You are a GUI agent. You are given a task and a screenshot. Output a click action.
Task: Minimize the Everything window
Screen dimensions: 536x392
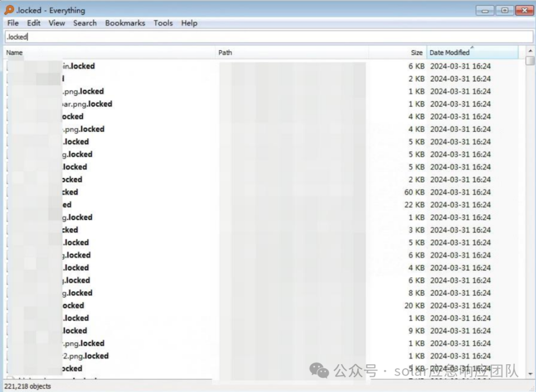[485, 10]
